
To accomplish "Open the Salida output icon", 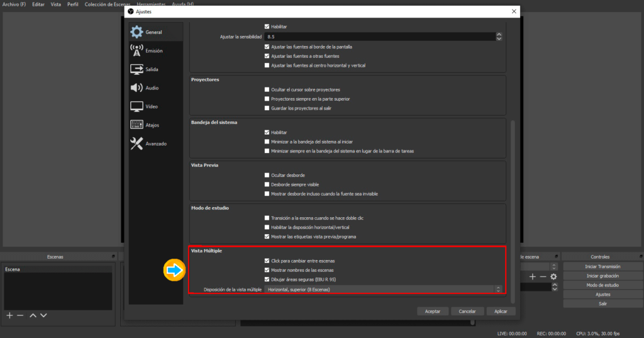I will (136, 69).
